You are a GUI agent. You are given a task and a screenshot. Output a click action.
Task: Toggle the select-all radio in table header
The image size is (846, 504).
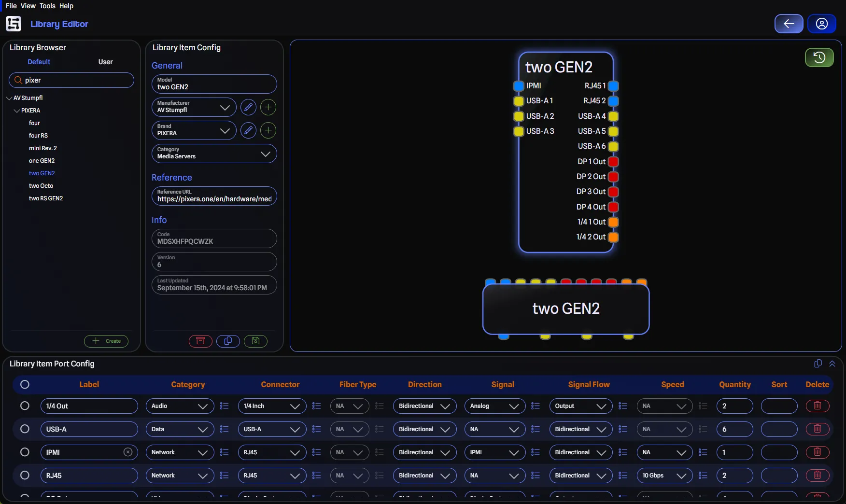[25, 385]
